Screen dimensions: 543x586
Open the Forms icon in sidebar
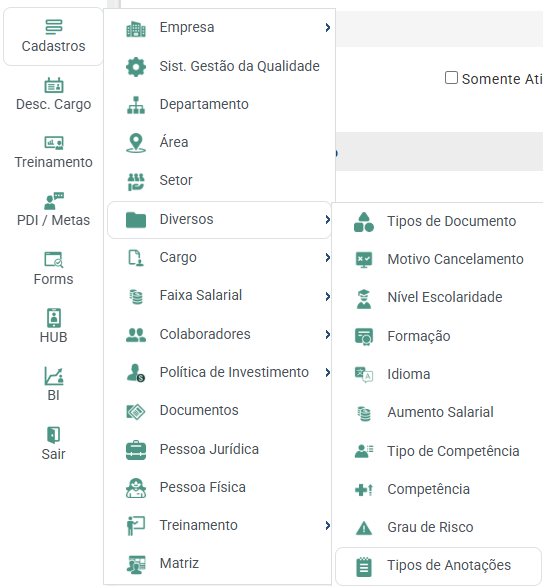click(54, 259)
